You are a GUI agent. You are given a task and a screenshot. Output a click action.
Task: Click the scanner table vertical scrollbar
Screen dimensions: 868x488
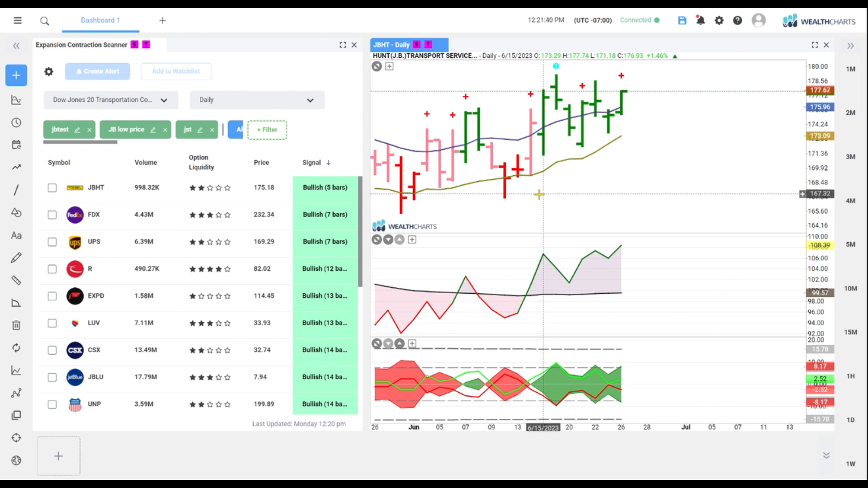tap(360, 231)
